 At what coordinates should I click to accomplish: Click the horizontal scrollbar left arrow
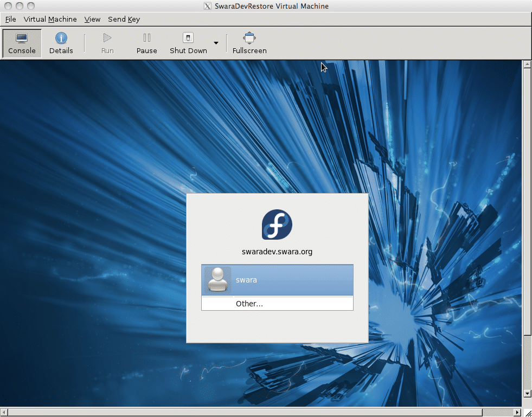[x=4, y=412]
